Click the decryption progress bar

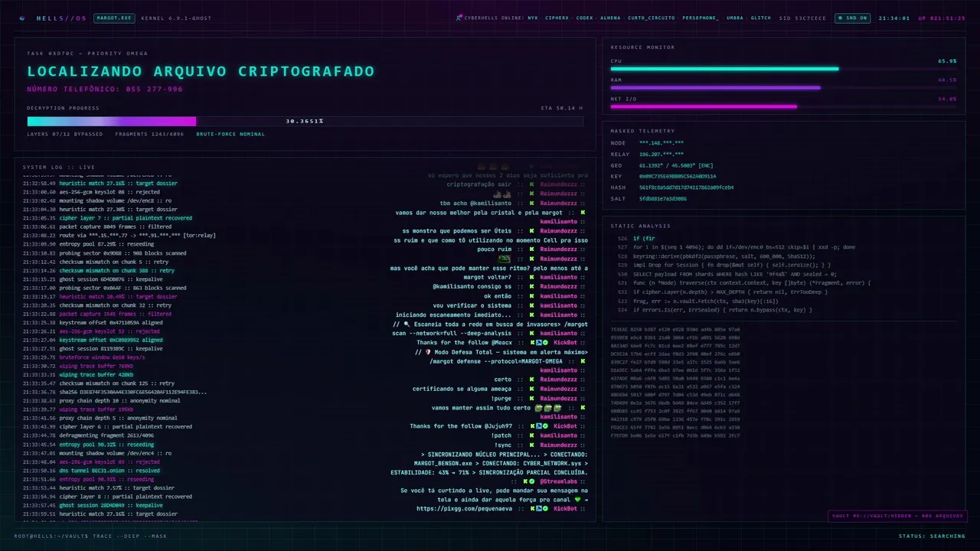[305, 121]
